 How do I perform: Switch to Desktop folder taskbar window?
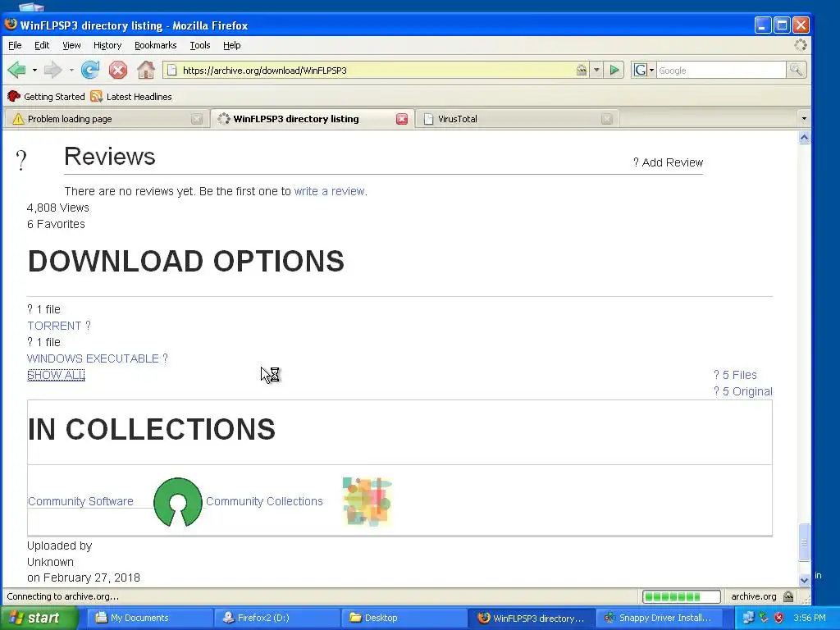(404, 618)
